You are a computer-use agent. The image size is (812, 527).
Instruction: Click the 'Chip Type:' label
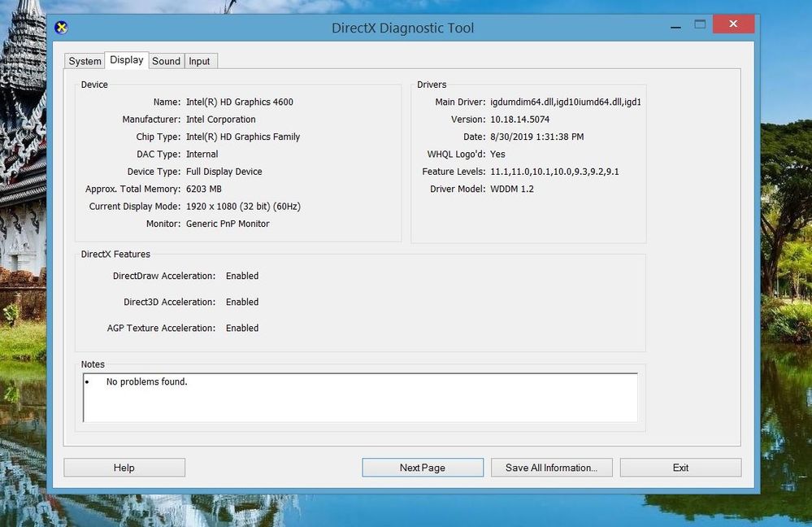158,137
